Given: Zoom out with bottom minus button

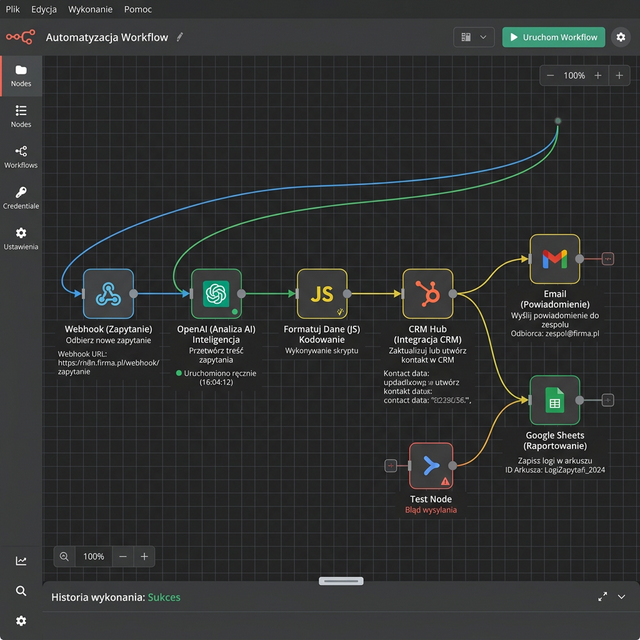Looking at the screenshot, I should pos(123,556).
